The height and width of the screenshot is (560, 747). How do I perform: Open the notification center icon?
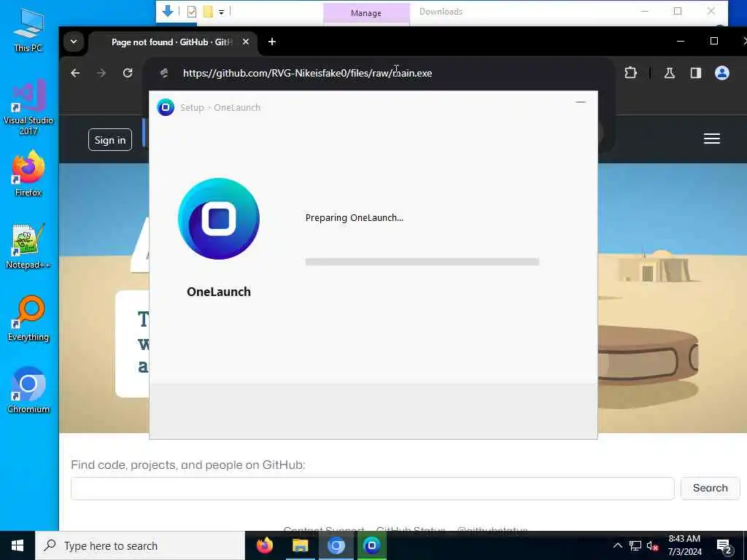pyautogui.click(x=724, y=547)
